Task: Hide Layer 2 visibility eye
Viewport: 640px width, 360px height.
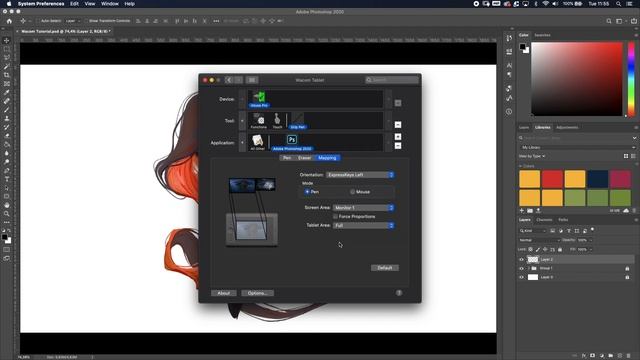Action: (x=521, y=260)
